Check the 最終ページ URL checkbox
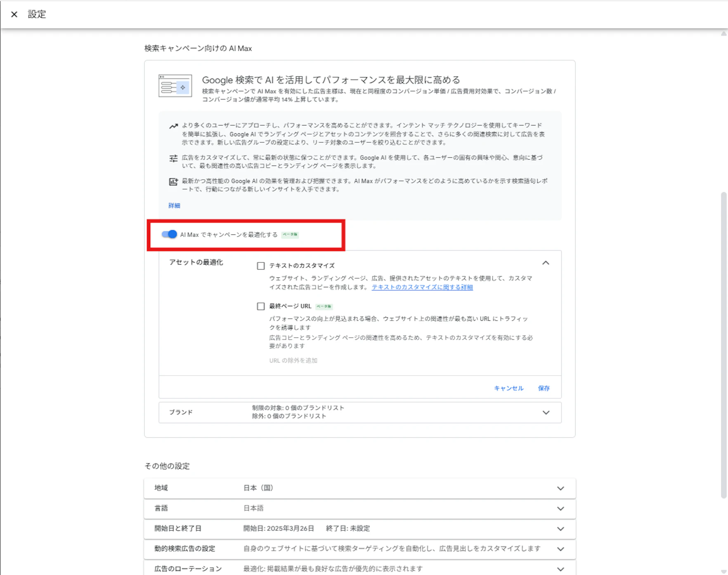This screenshot has height=575, width=728. point(261,306)
